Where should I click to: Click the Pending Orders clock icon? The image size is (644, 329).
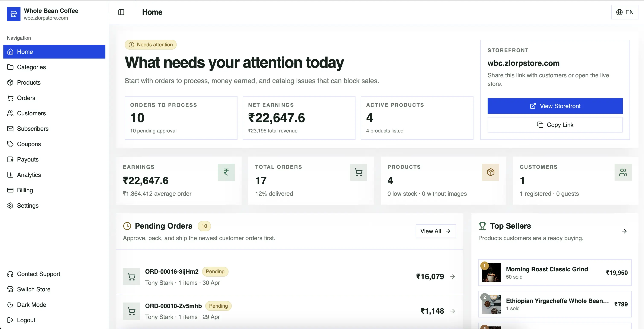click(x=127, y=226)
